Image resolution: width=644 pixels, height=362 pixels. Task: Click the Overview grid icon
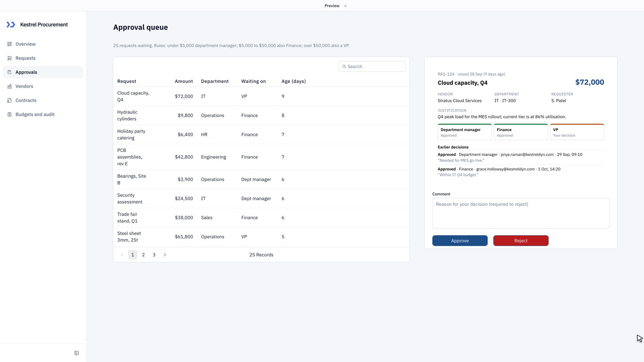[x=9, y=44]
